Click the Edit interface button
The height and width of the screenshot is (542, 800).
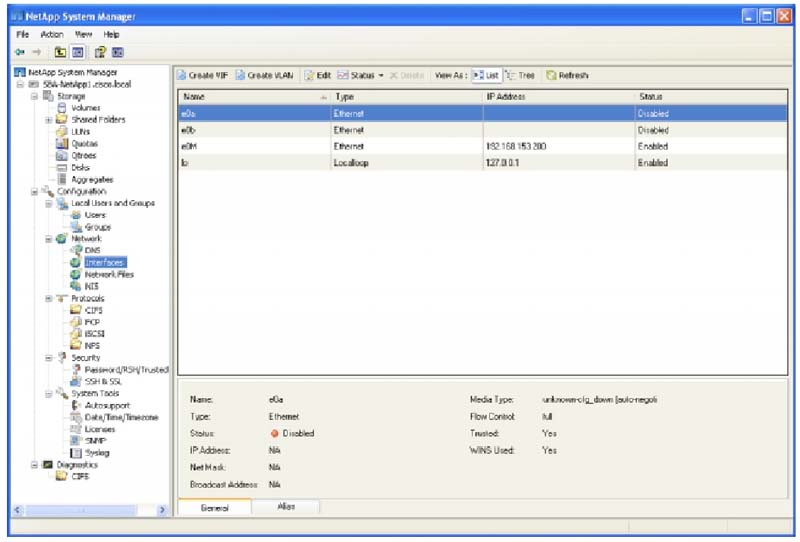[x=318, y=75]
